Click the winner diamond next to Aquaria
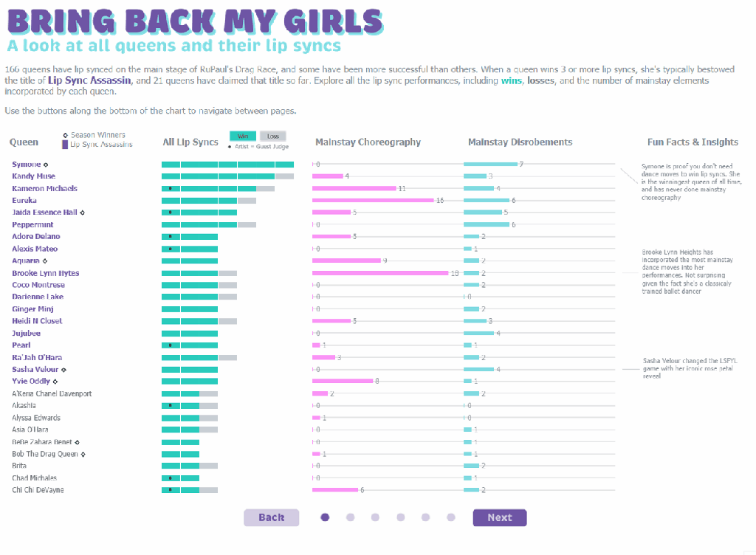This screenshot has width=756, height=555. click(x=45, y=261)
